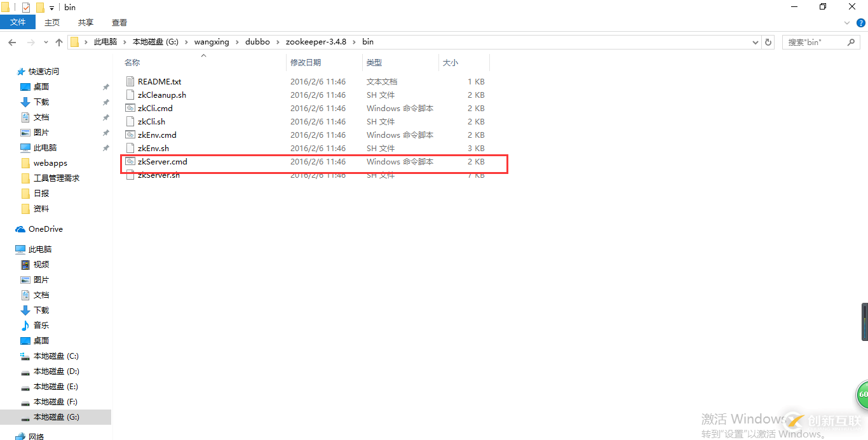
Task: Select 本地磁盘 (G:) drive
Action: [56, 417]
